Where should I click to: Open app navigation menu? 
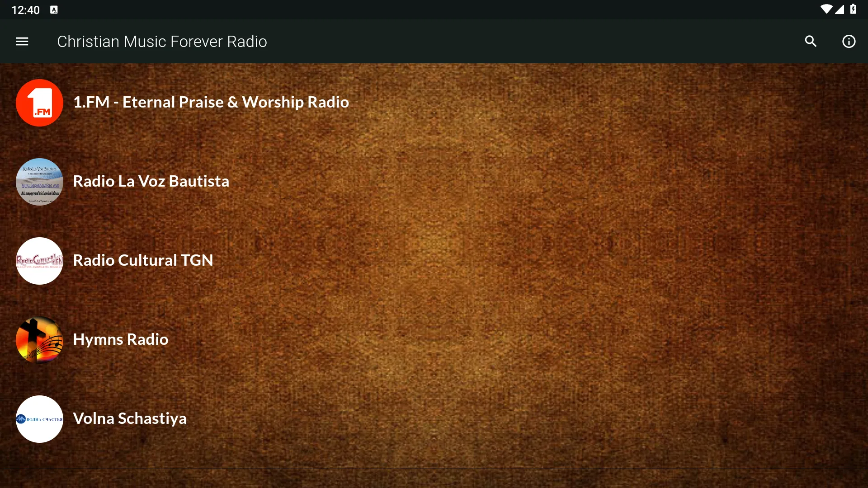click(x=22, y=41)
